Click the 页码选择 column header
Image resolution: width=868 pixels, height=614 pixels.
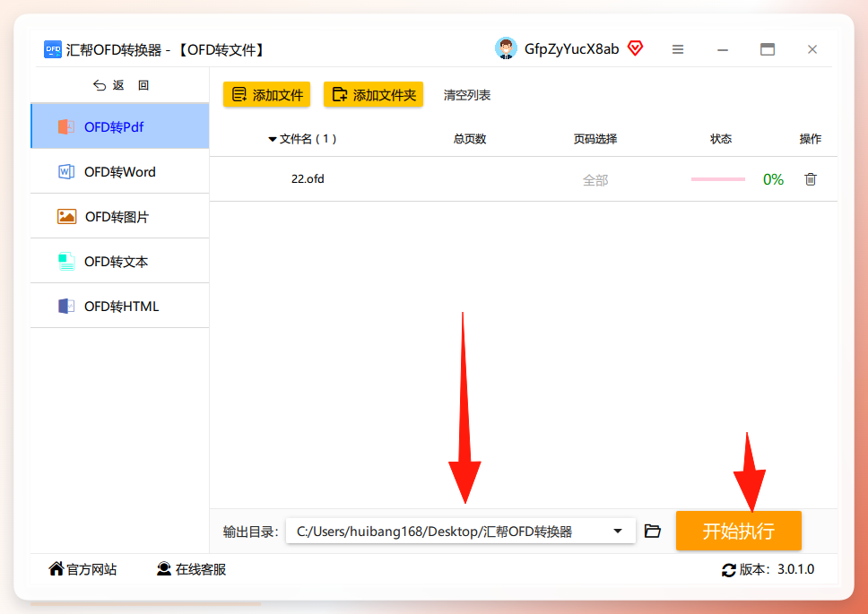coord(595,139)
